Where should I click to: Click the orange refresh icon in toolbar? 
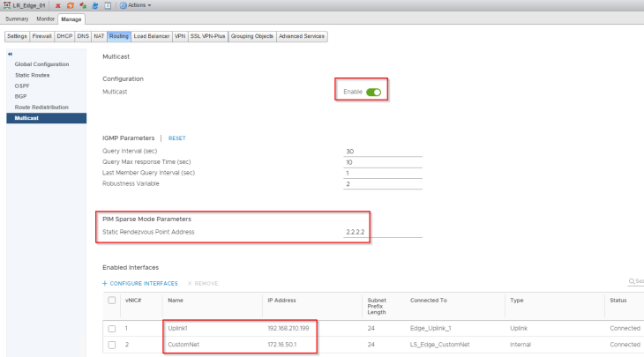[x=70, y=5]
